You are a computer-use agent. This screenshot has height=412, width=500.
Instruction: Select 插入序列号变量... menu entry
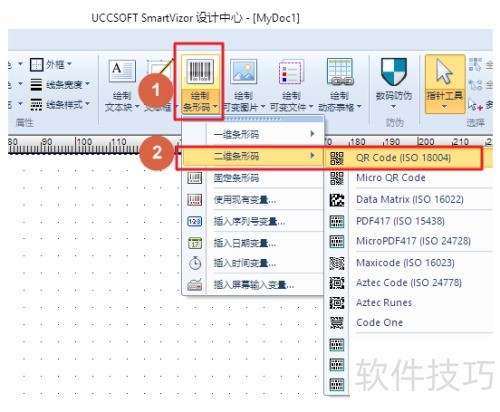[253, 221]
